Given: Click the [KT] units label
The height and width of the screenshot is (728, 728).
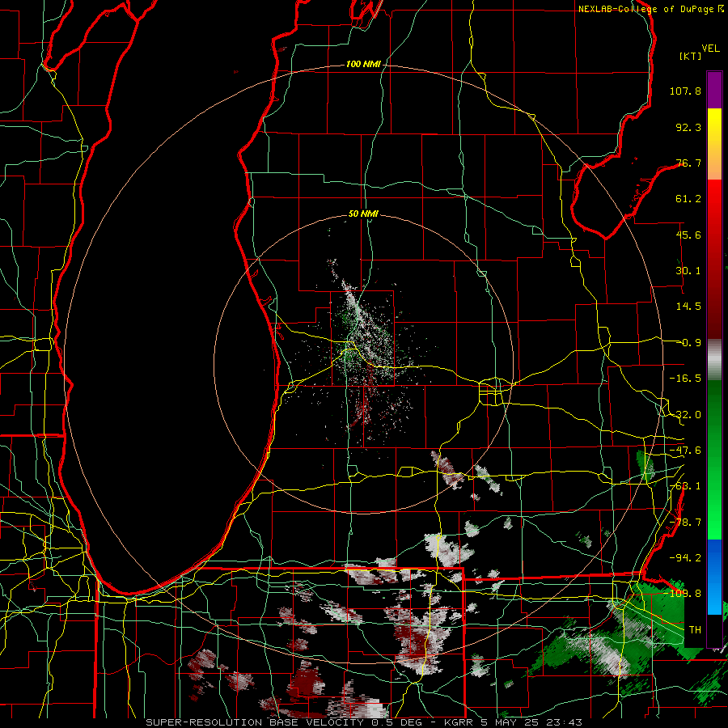Looking at the screenshot, I should [691, 56].
